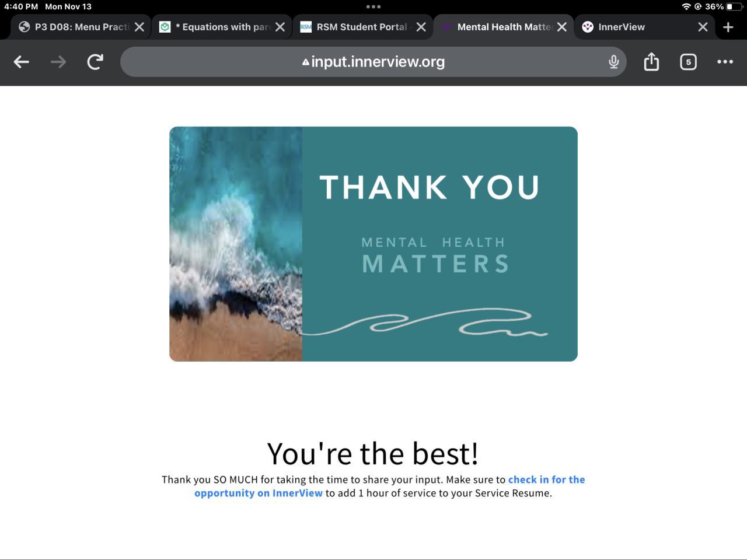This screenshot has width=747, height=560.
Task: Close the InnerView tab
Action: [x=703, y=27]
